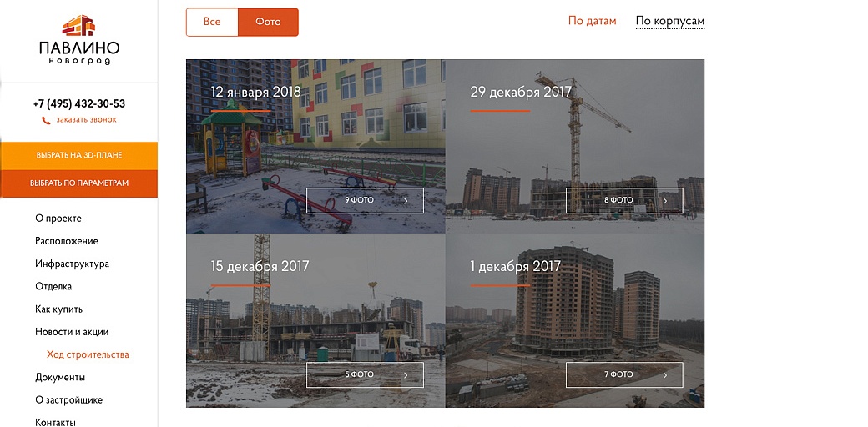Open the 12 января 2018 photo album

(x=315, y=146)
